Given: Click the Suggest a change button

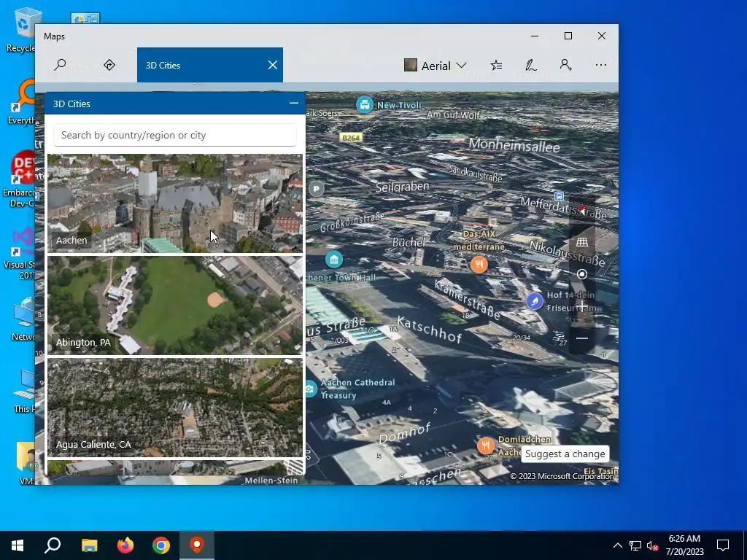Looking at the screenshot, I should click(x=565, y=454).
